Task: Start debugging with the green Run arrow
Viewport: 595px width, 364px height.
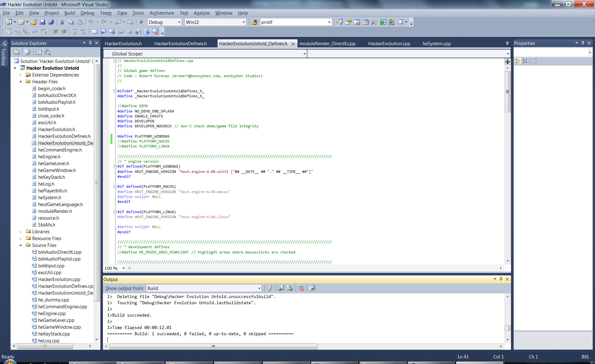Action: pos(141,22)
